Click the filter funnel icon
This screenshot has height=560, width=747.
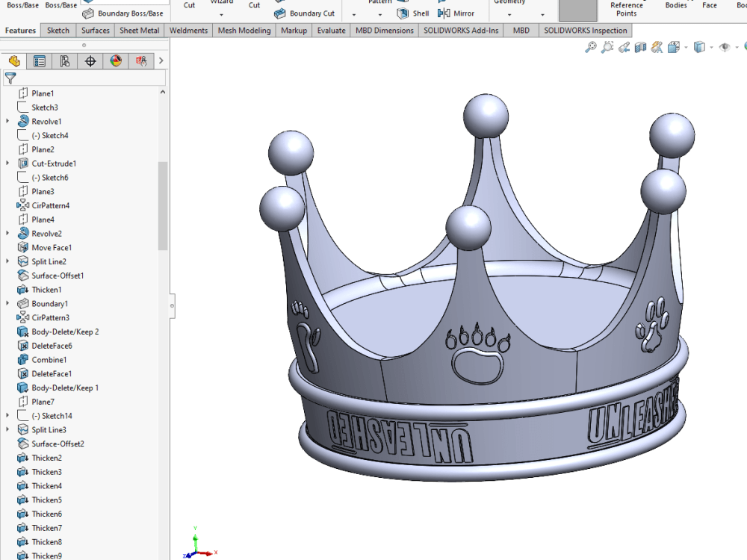click(10, 78)
